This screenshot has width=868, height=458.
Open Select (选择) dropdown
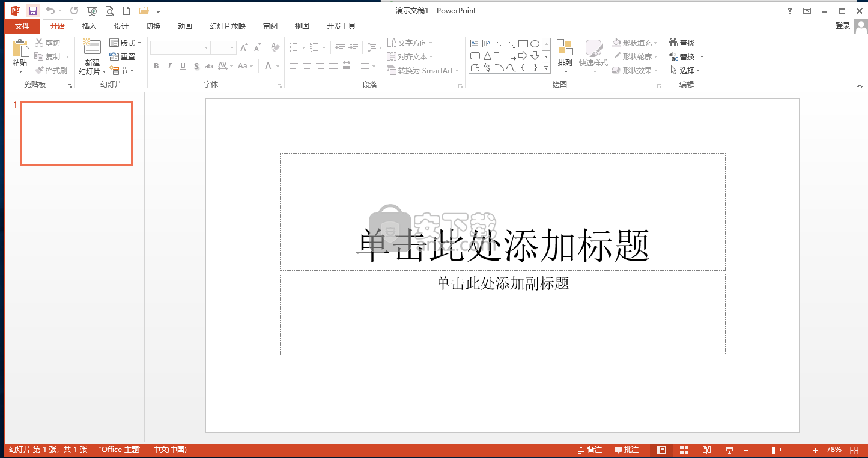(685, 70)
